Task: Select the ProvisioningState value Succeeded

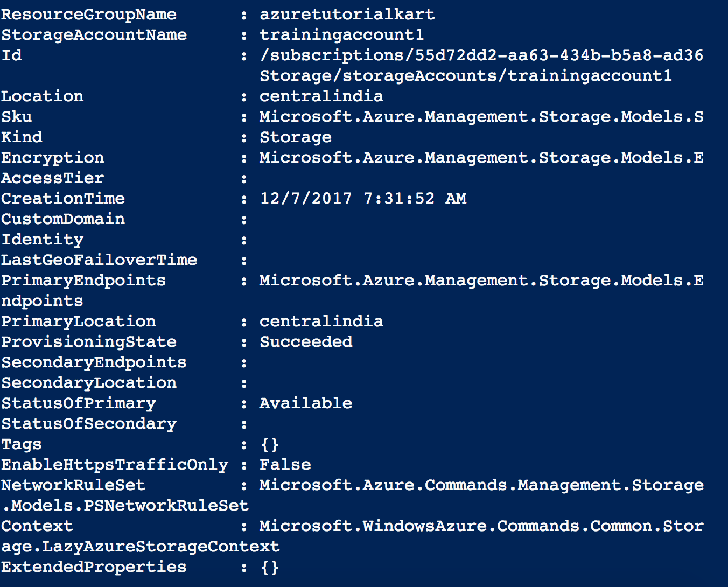Action: (x=306, y=342)
